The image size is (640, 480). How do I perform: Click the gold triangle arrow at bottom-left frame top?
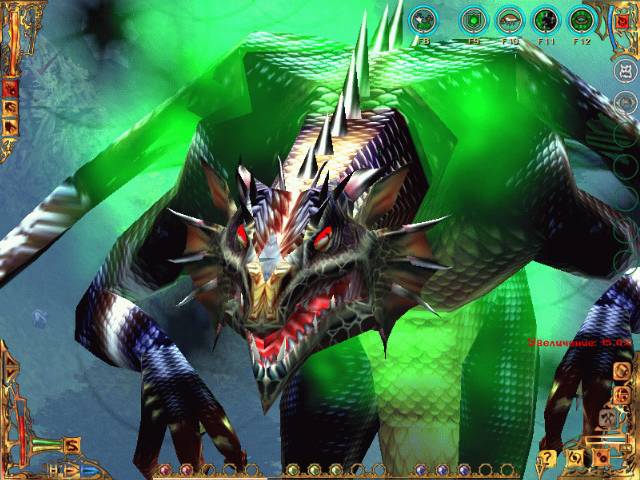pyautogui.click(x=11, y=362)
